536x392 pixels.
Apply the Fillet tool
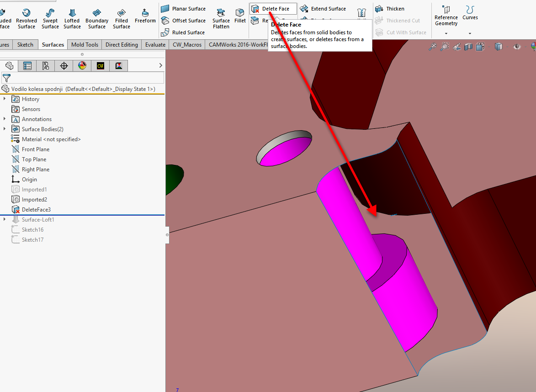point(240,16)
